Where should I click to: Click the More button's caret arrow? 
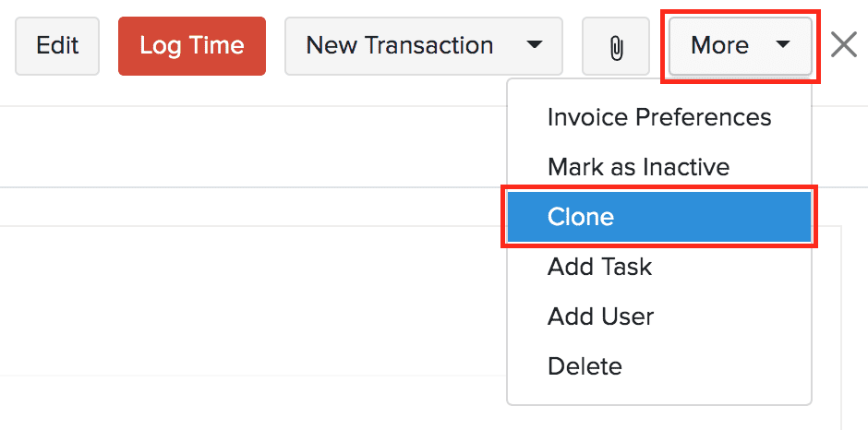tap(783, 45)
